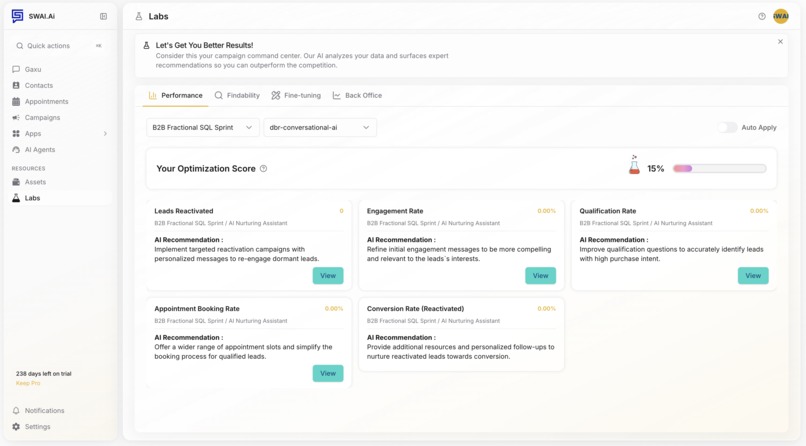
Task: Open the Apps grid icon
Action: [x=16, y=134]
